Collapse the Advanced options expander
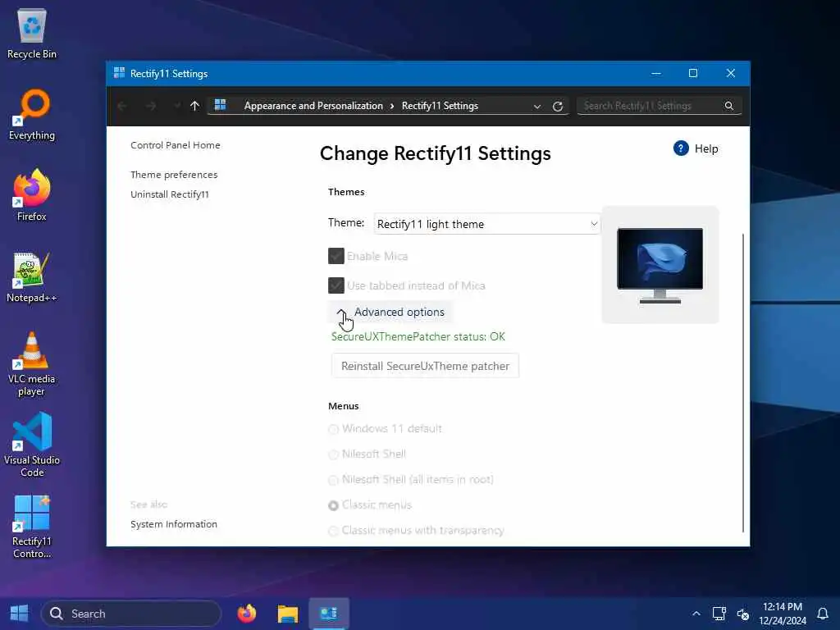840x630 pixels. pyautogui.click(x=390, y=312)
